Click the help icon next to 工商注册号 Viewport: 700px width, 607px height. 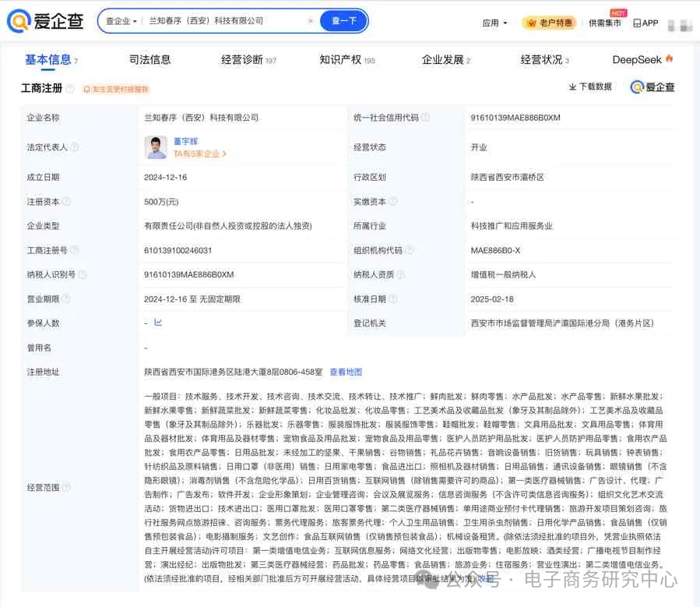click(x=75, y=250)
